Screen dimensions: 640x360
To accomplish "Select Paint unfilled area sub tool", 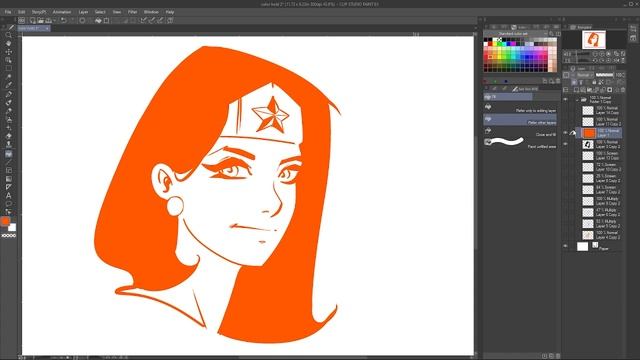I will click(x=520, y=143).
